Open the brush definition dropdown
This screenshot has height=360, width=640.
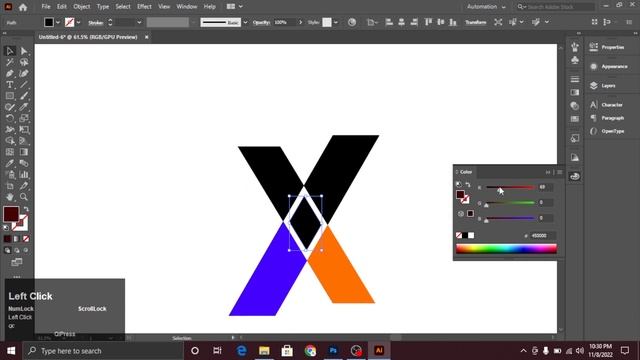[x=245, y=22]
